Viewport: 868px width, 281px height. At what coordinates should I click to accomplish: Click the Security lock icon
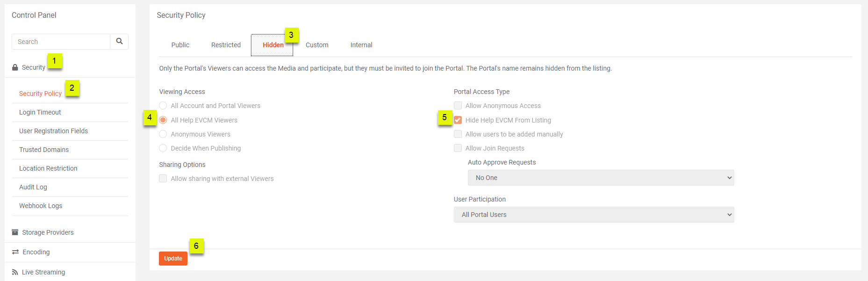click(15, 67)
